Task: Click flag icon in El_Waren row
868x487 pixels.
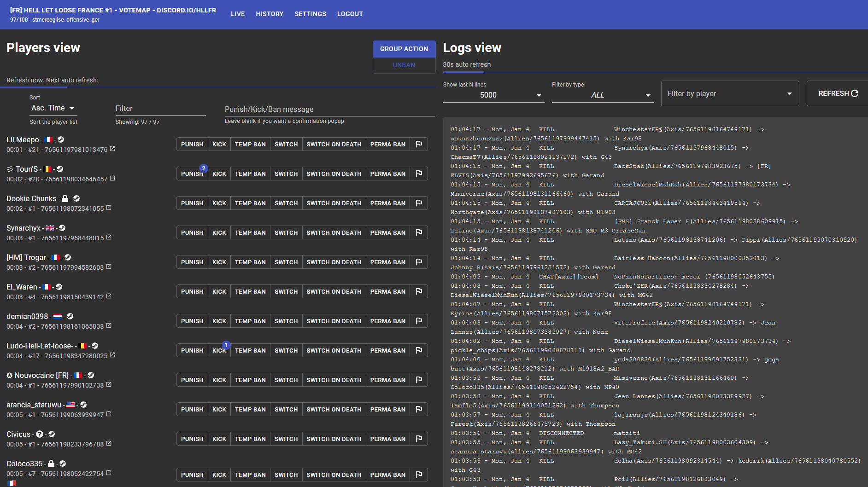Action: tap(419, 291)
